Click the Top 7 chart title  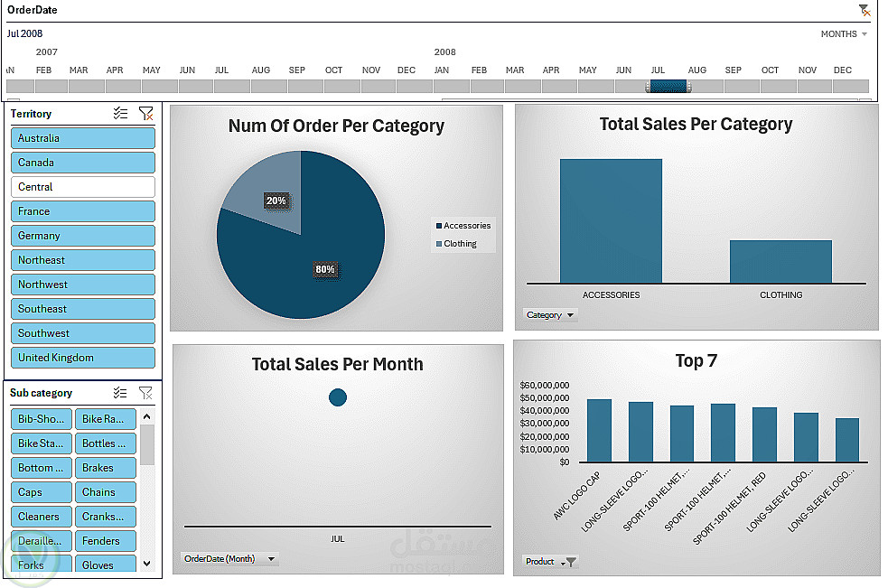click(696, 361)
